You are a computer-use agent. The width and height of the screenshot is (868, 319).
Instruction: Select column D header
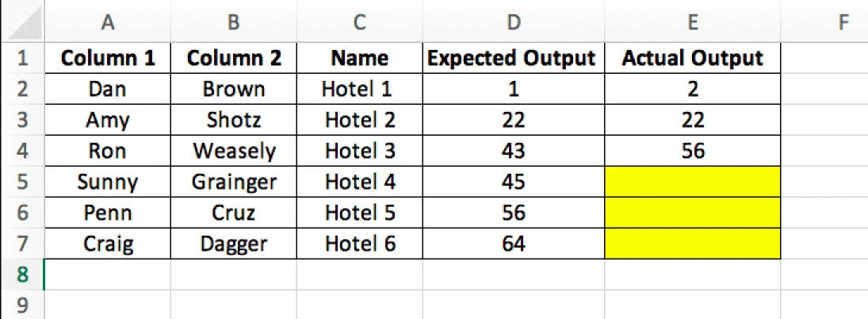point(513,24)
